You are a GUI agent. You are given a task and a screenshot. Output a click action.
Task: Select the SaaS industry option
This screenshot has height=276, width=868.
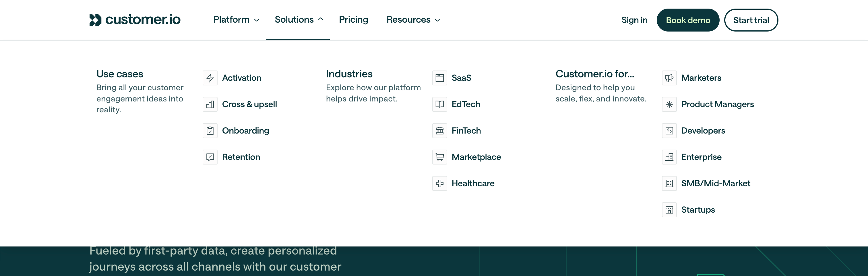[x=462, y=78]
